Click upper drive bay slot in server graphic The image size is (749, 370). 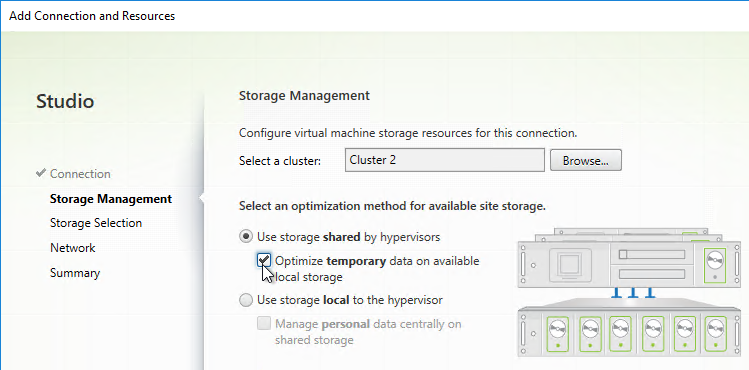pyautogui.click(x=652, y=254)
